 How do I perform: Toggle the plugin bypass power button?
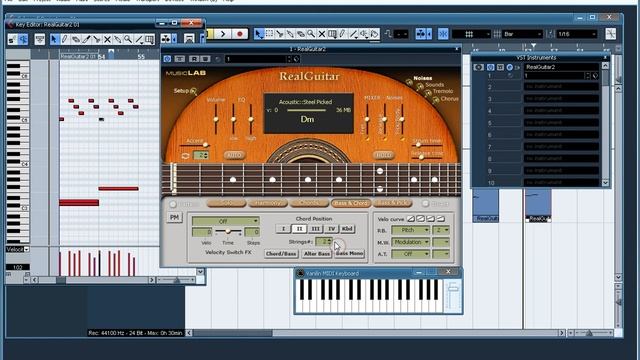[x=167, y=59]
